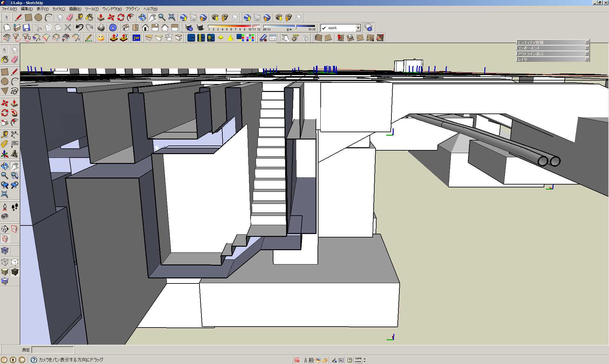Click the blue jw plugin icon
This screenshot has width=609, height=364.
click(136, 38)
